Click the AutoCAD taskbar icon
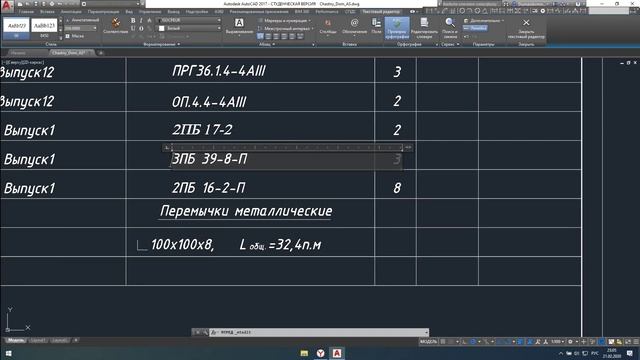 tap(337, 353)
